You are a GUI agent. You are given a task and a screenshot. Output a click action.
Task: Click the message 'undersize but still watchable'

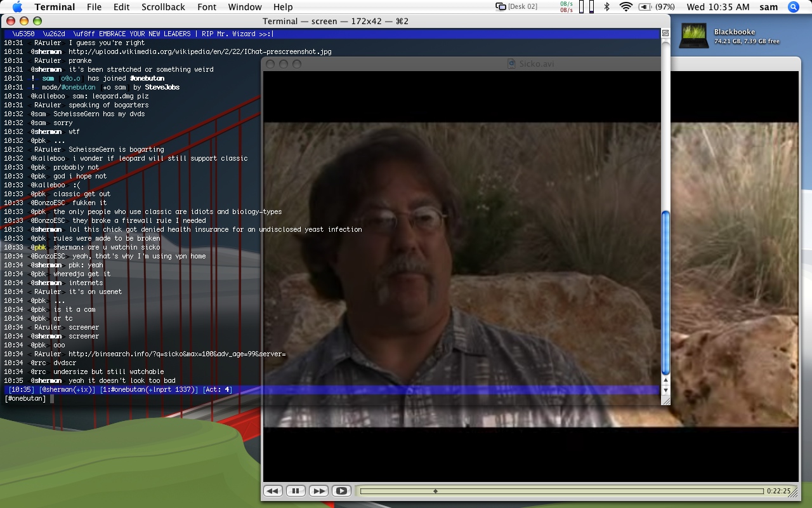(108, 372)
